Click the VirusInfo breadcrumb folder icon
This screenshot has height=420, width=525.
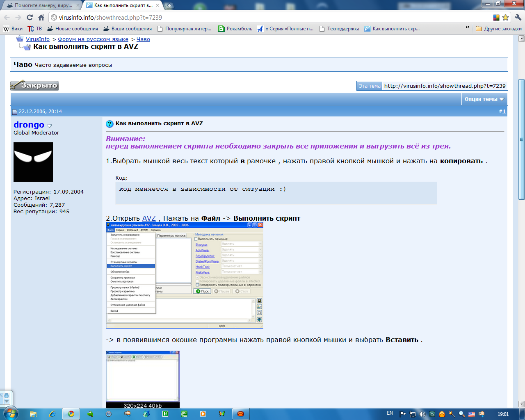(19, 39)
